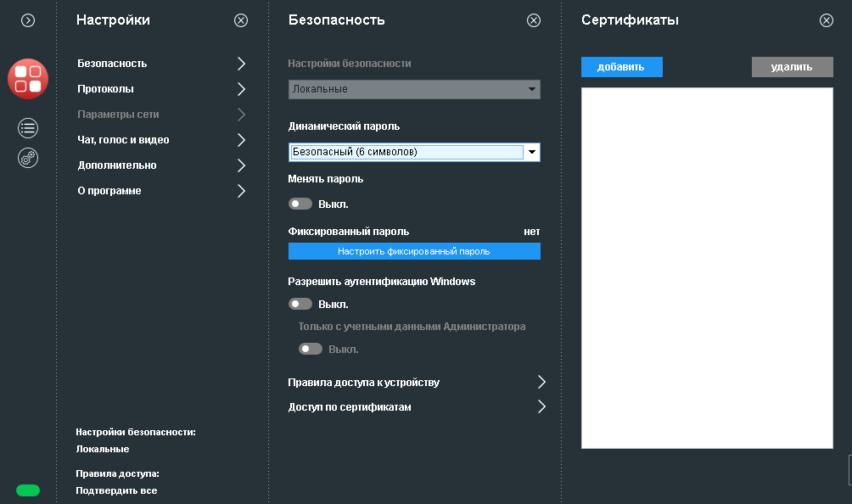The image size is (852, 504).
Task: Close the Безопасность panel
Action: tap(534, 20)
